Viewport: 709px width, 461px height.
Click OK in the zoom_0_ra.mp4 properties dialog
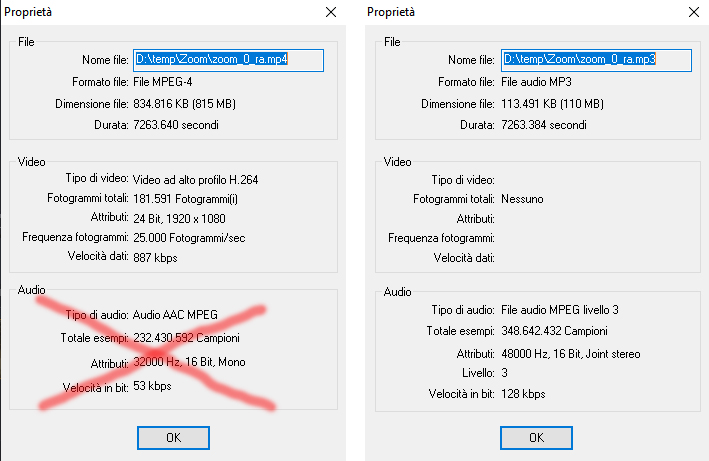tap(173, 437)
